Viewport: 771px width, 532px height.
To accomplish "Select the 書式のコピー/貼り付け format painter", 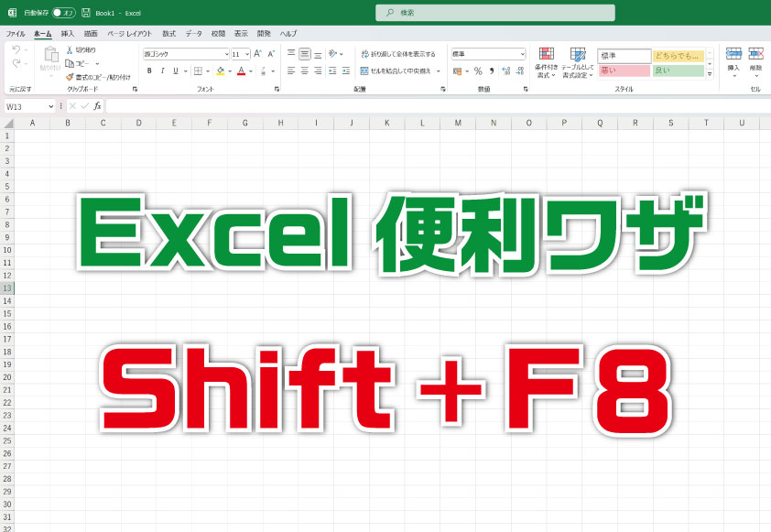I will [99, 77].
